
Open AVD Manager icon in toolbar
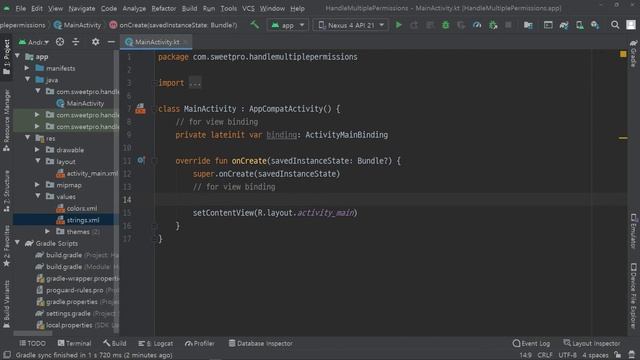pyautogui.click(x=580, y=25)
